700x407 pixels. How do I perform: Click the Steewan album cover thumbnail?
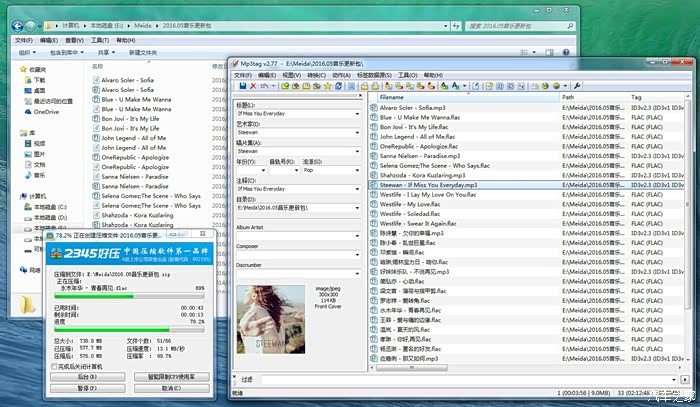271,319
